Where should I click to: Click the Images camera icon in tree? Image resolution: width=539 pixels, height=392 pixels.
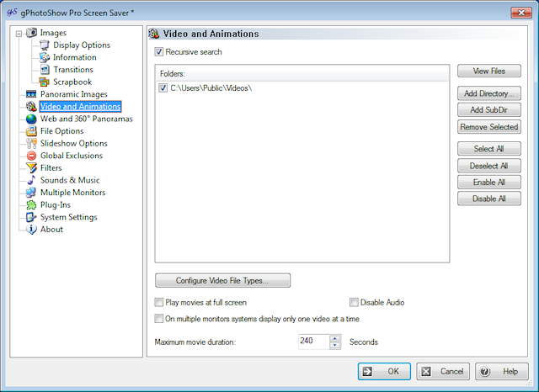(32, 33)
